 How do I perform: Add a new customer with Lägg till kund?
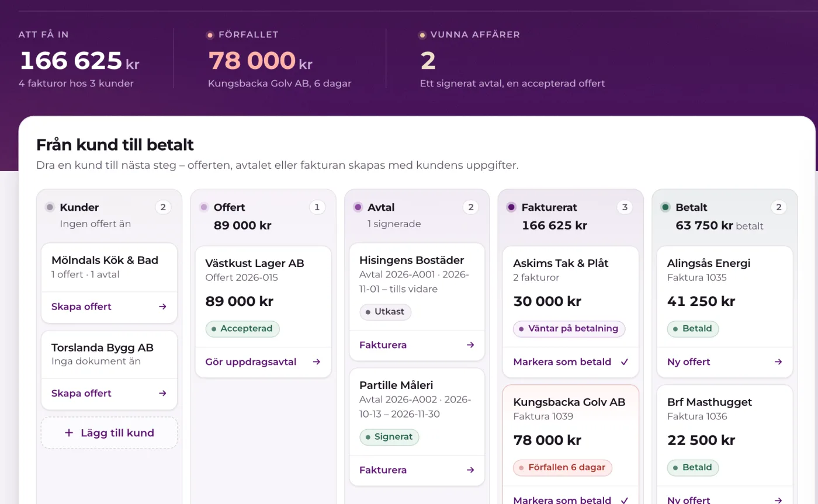pos(109,433)
